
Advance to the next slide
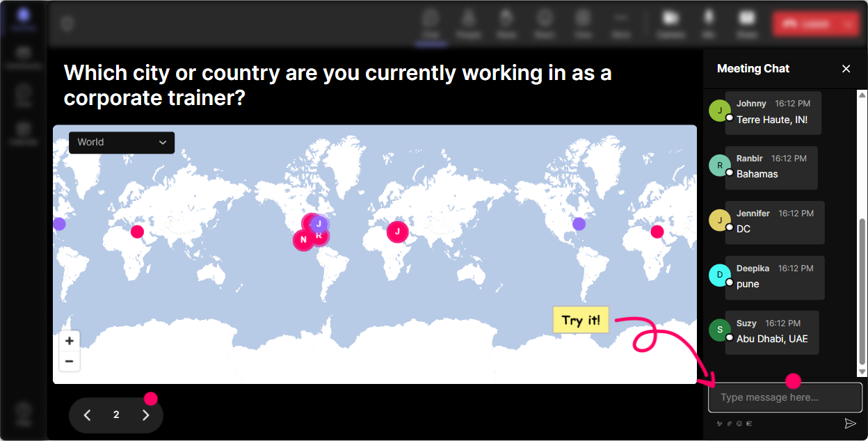point(145,415)
